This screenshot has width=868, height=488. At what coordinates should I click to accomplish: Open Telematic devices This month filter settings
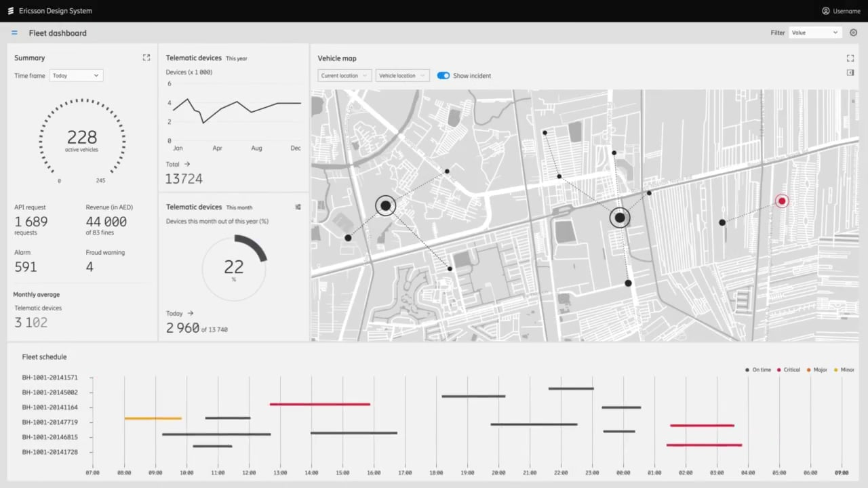click(298, 207)
